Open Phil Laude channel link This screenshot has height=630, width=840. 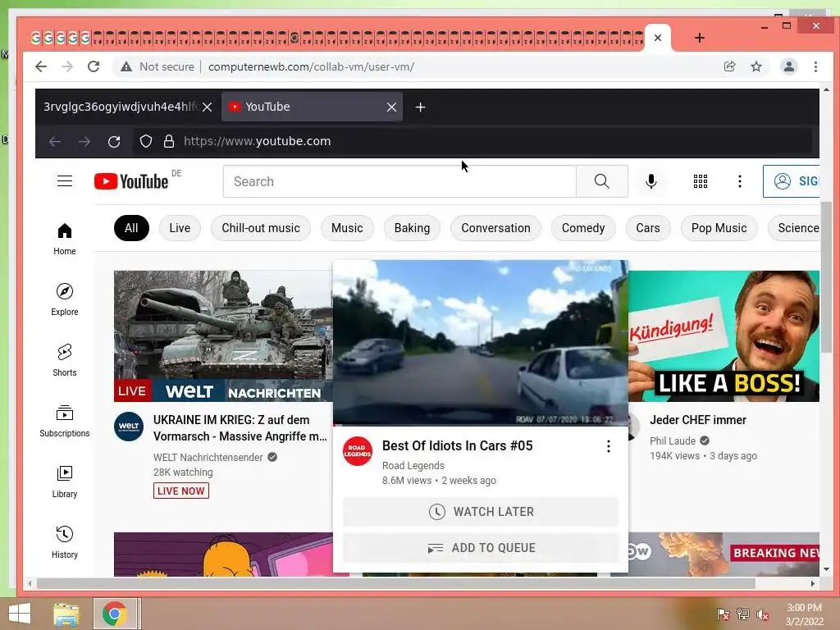click(x=673, y=441)
